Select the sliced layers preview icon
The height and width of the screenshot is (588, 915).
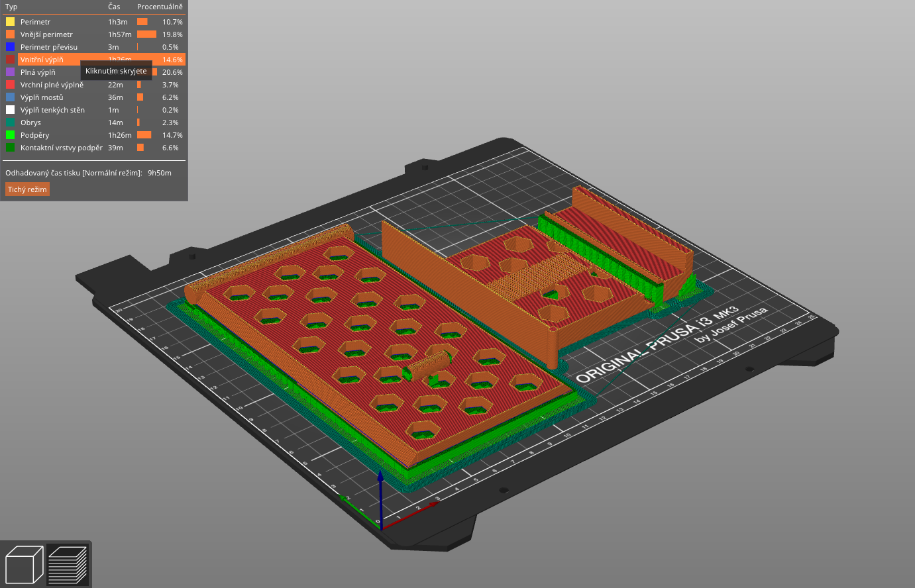click(x=68, y=565)
